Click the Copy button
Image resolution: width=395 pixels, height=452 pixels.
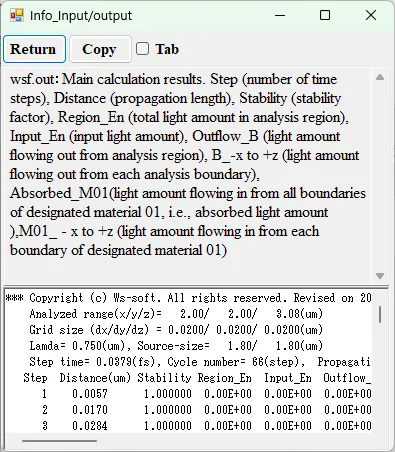[100, 49]
